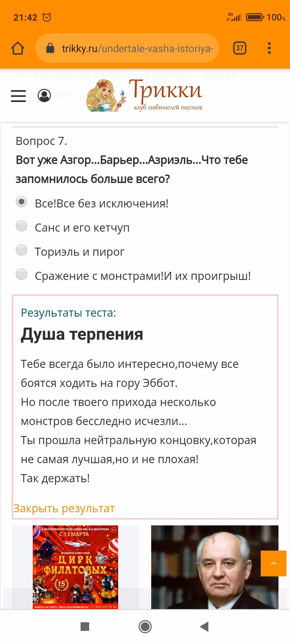Screen dimensions: 290x644
Task: Tap the Android recent apps square
Action: click(85, 626)
